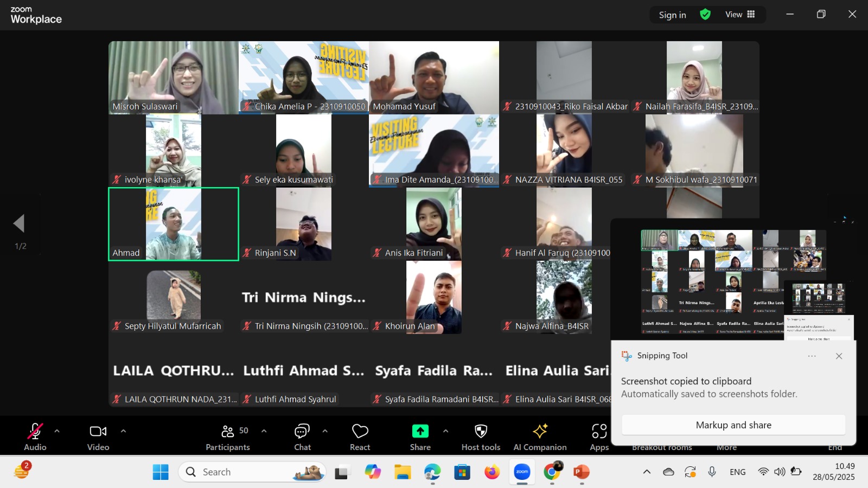Go to previous gallery page arrow
Image resolution: width=868 pixels, height=488 pixels.
pyautogui.click(x=20, y=223)
